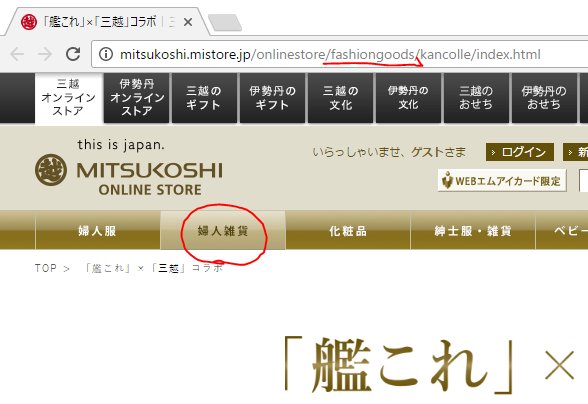
Task: Open the 三越のギフト tab
Action: pos(204,98)
